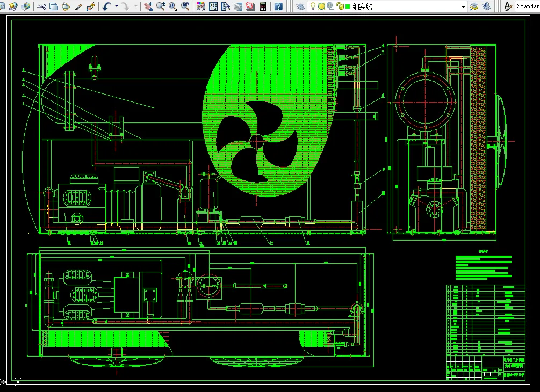Click the Make Object's Layer Current icon
The image size is (540, 392).
(474, 6)
